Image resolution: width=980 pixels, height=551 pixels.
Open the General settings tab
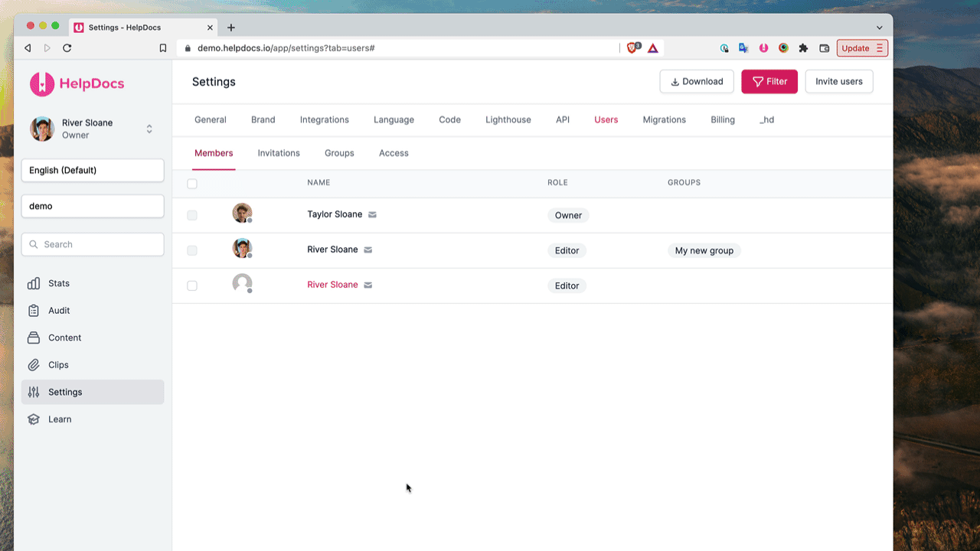[x=211, y=120]
